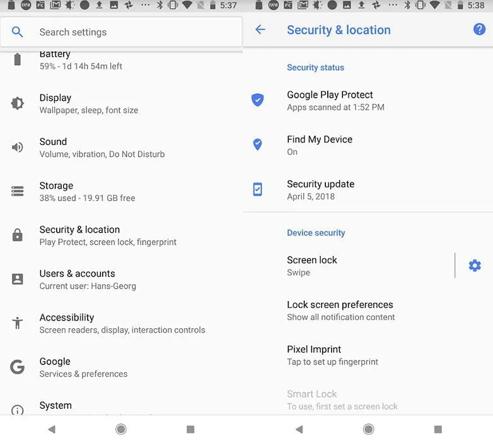Screen dimensions: 493x448
Task: Open Users & accounts settings
Action: (122, 280)
